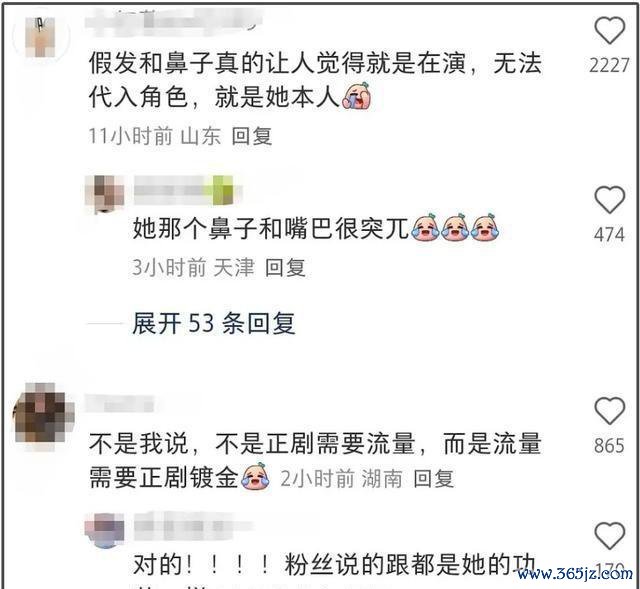Like the Tianjin reply with 474 likes
The width and height of the screenshot is (640, 589).
pos(609,200)
